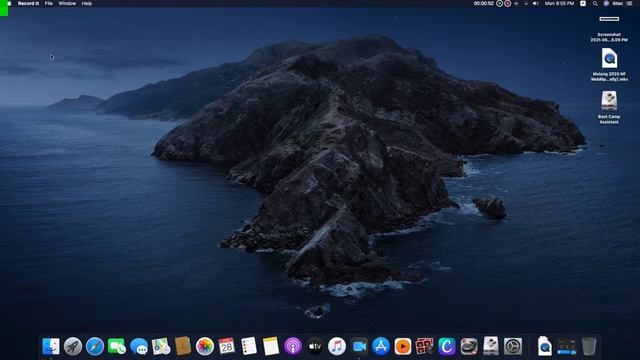Click the Mon 9:55 PM clock
The height and width of the screenshot is (360, 640).
click(559, 3)
